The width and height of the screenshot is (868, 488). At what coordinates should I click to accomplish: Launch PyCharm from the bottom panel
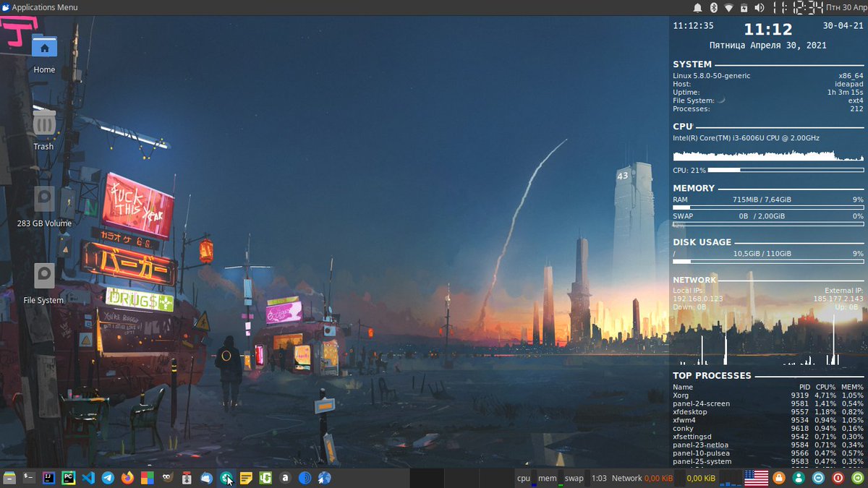tap(69, 478)
